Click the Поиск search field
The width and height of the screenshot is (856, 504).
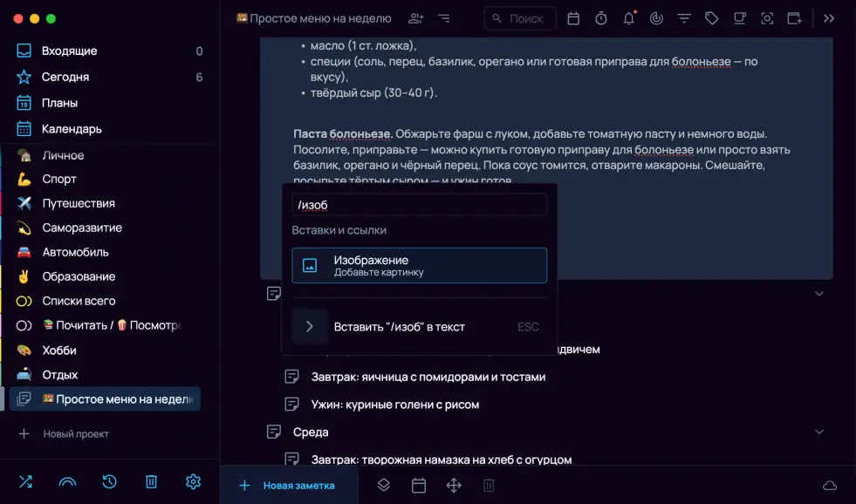(522, 18)
